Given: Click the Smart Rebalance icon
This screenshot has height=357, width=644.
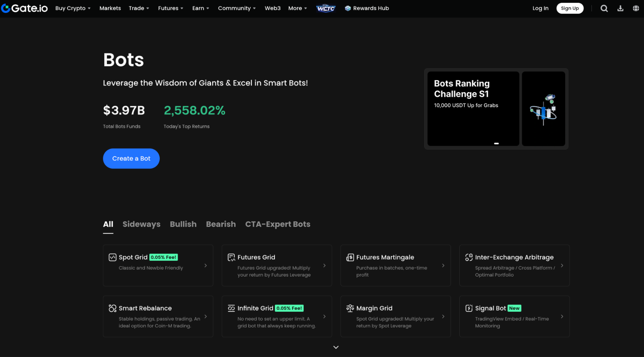Looking at the screenshot, I should (112, 308).
